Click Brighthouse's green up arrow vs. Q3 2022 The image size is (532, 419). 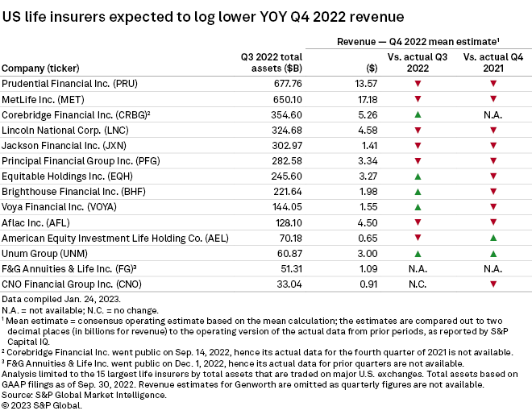[418, 192]
